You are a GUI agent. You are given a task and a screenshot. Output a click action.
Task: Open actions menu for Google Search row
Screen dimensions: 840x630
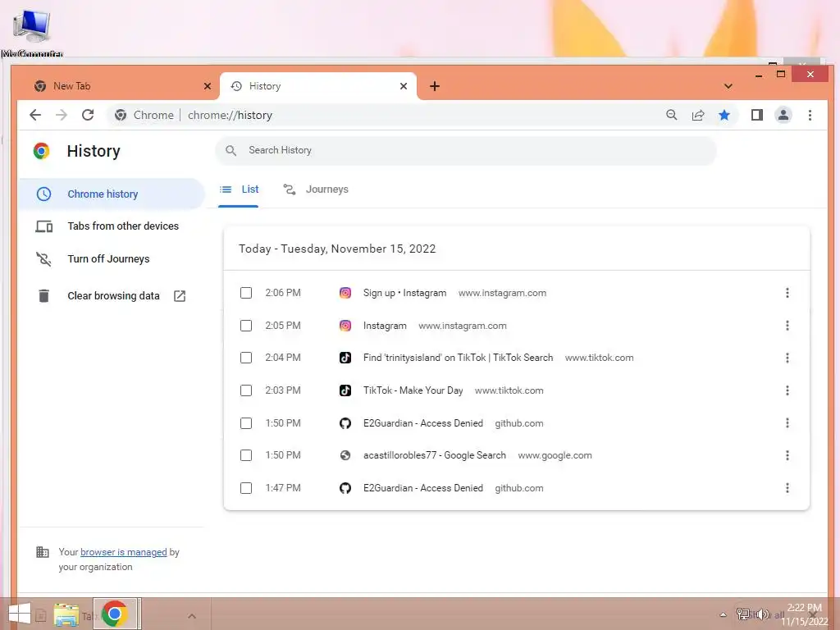click(x=787, y=454)
